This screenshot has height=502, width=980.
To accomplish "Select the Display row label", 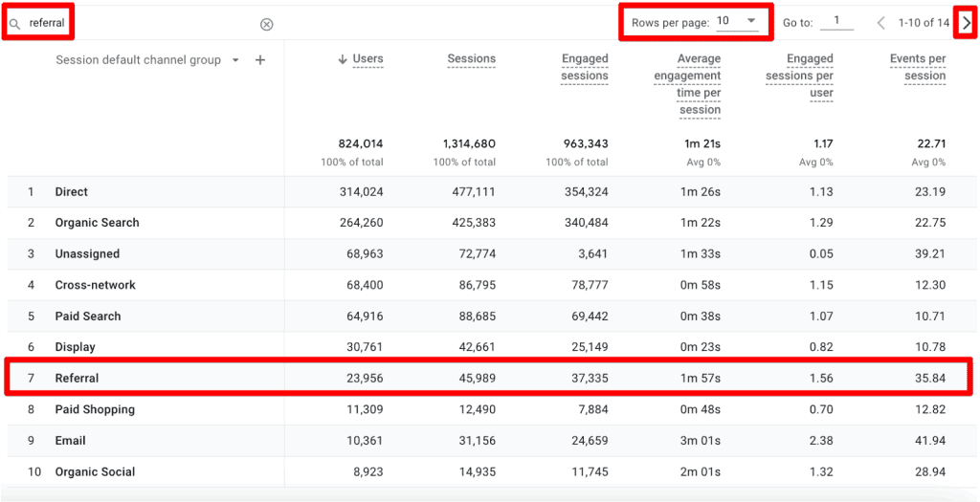I will click(75, 346).
